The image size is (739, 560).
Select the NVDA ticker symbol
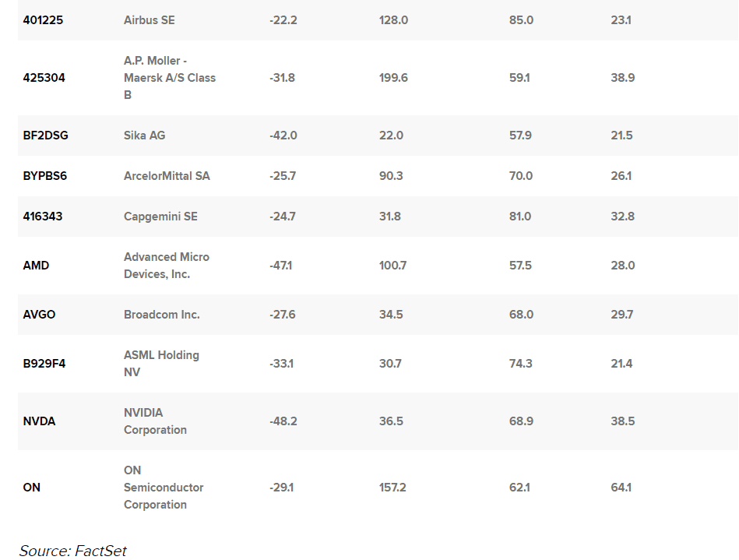pos(39,421)
